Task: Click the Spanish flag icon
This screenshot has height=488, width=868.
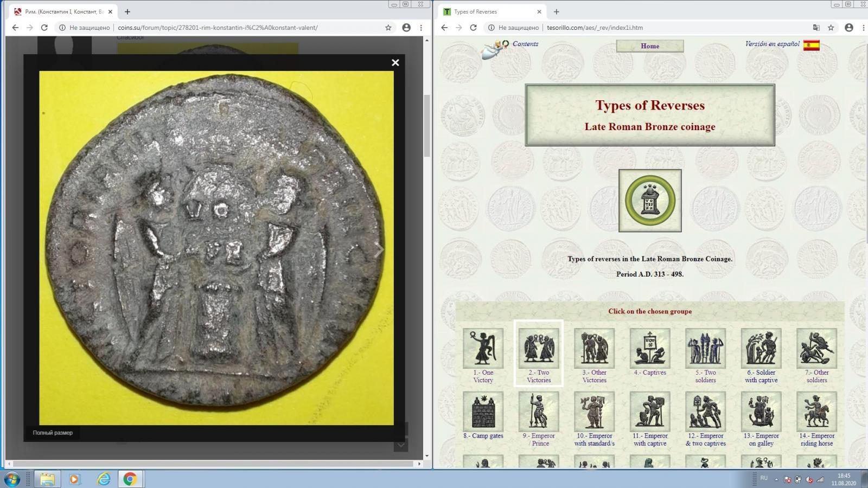Action: 811,46
